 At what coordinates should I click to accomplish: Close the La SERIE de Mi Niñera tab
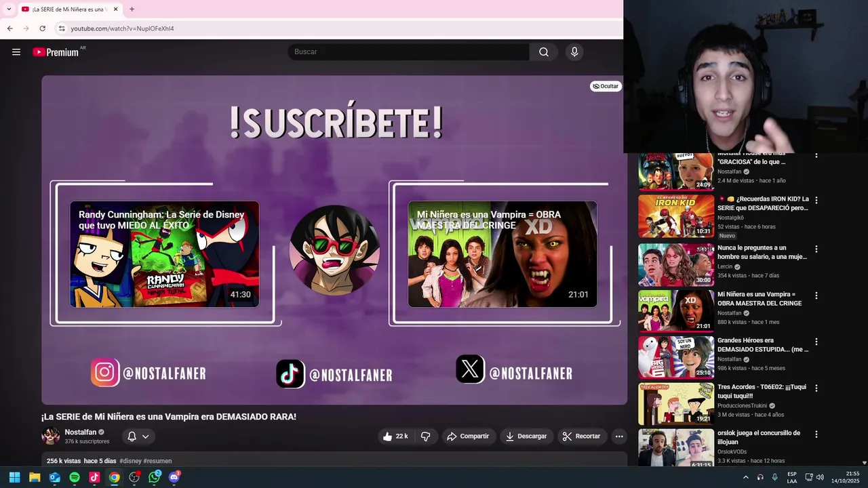(115, 9)
